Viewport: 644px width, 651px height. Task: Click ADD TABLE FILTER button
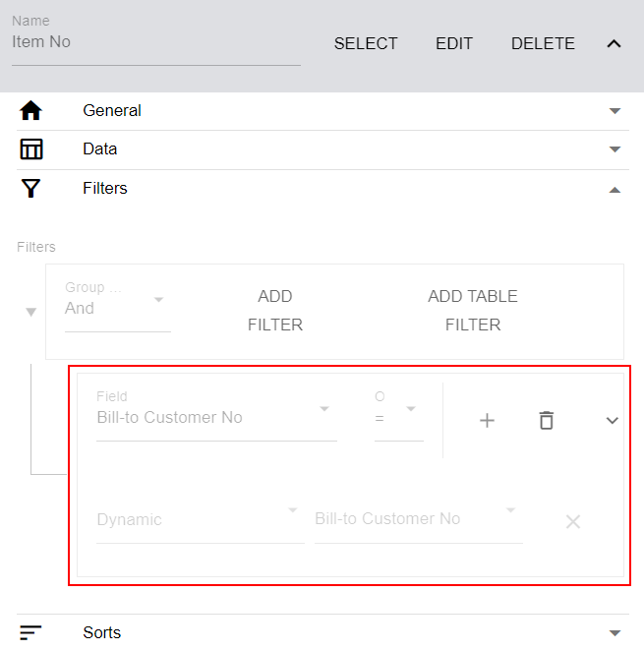(x=473, y=311)
